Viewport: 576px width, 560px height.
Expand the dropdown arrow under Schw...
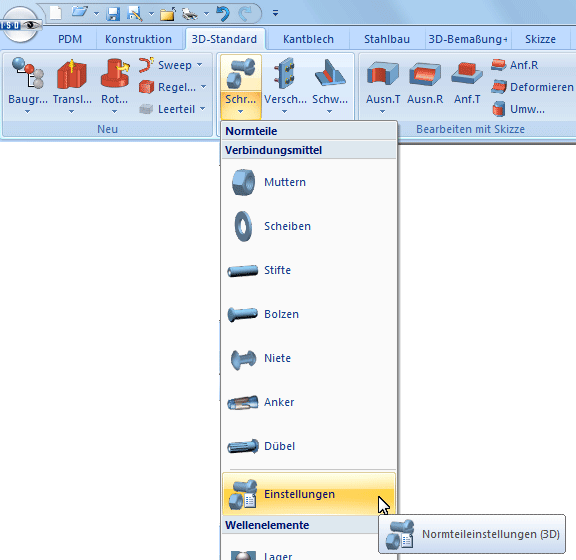point(329,111)
